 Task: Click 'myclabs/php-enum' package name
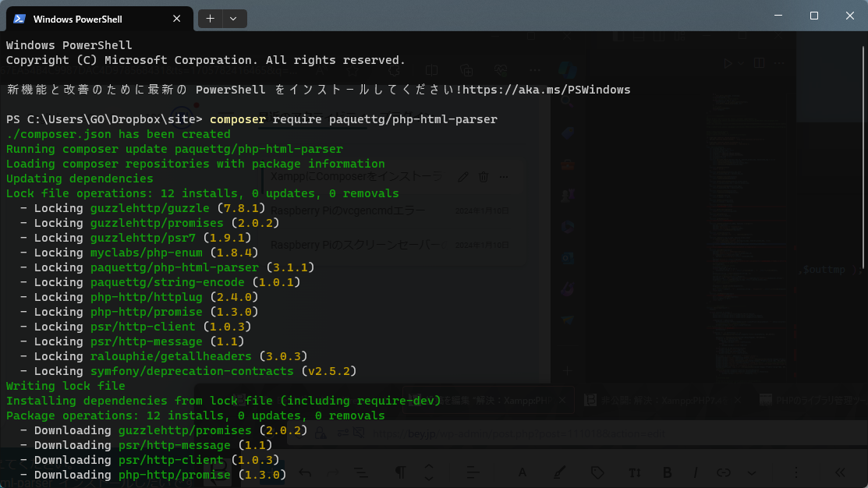click(x=146, y=253)
